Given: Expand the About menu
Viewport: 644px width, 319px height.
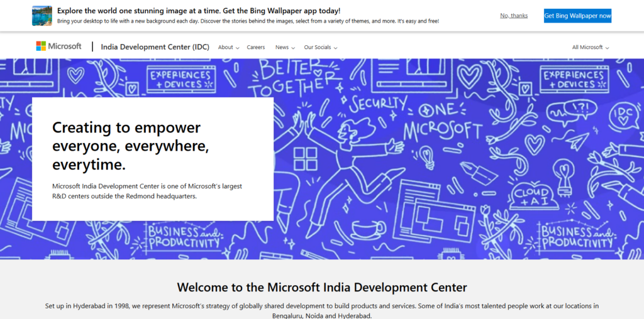Looking at the screenshot, I should pyautogui.click(x=228, y=47).
